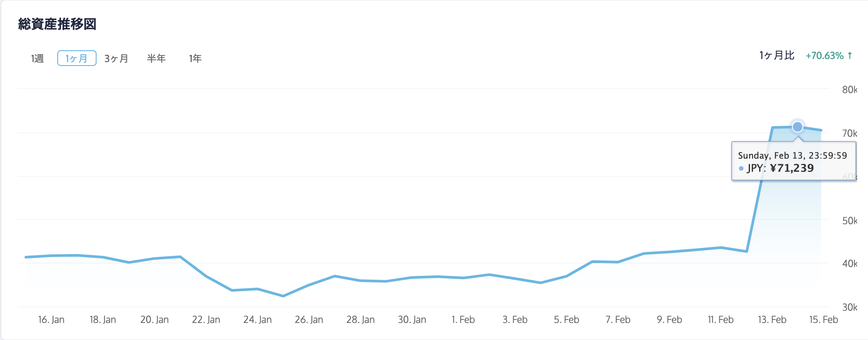Select the 1. Feb axis marker

pos(463,320)
